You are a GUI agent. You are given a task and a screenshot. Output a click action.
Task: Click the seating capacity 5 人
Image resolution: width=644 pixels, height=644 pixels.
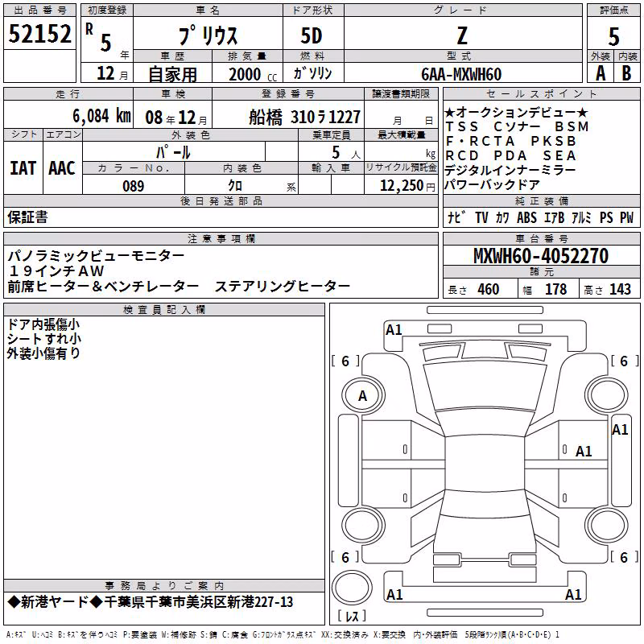coord(346,153)
